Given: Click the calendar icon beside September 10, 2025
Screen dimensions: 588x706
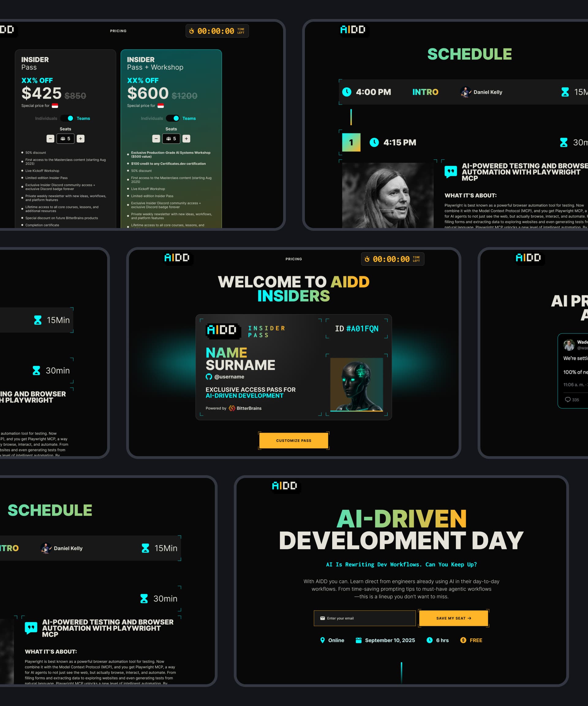Looking at the screenshot, I should click(x=359, y=640).
